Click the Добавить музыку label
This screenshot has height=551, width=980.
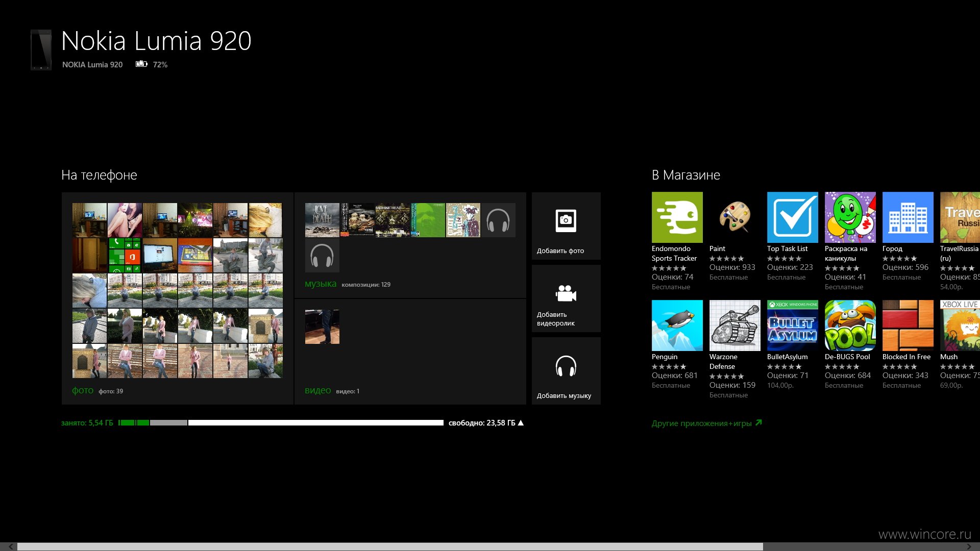click(x=563, y=396)
